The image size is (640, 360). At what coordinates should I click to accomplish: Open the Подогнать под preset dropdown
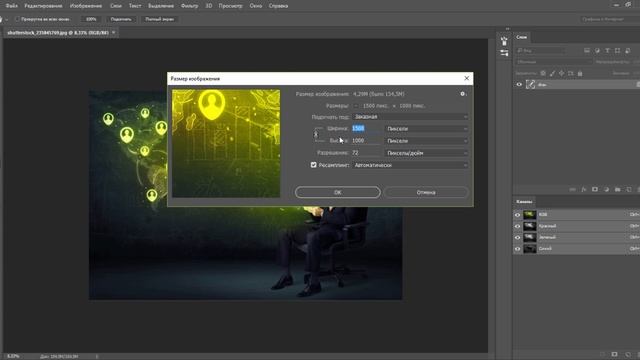(x=410, y=117)
